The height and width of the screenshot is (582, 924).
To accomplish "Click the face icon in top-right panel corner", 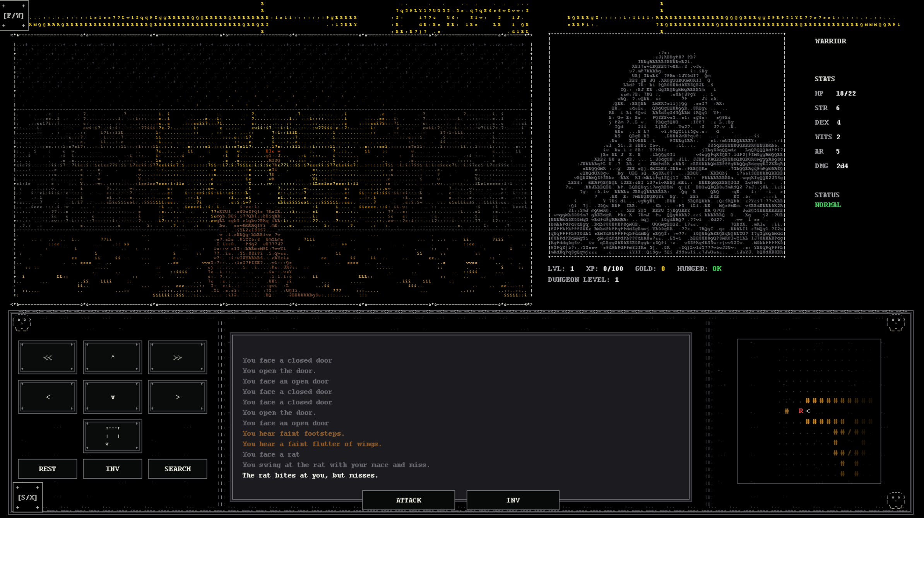I will [896, 324].
